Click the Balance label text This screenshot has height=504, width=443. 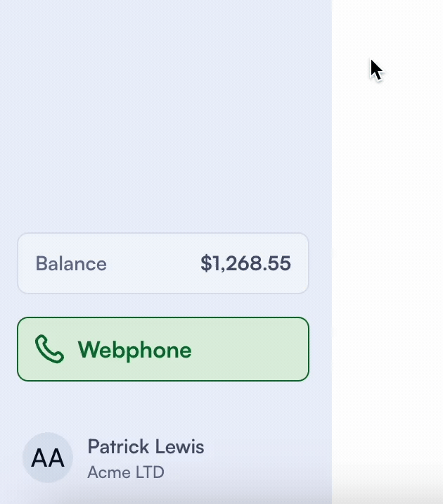pyautogui.click(x=71, y=264)
